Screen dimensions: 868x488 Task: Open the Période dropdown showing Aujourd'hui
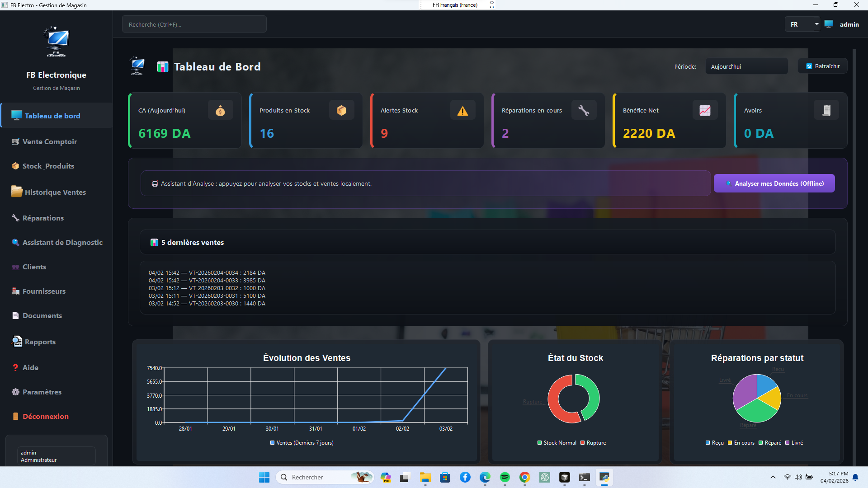click(746, 66)
